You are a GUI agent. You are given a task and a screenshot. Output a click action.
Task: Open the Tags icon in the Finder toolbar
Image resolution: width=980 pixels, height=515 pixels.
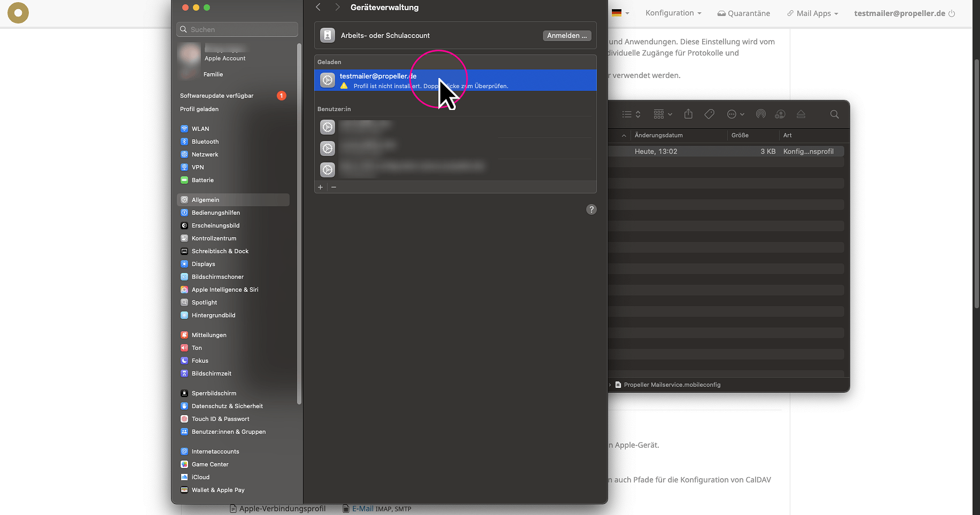coord(709,114)
